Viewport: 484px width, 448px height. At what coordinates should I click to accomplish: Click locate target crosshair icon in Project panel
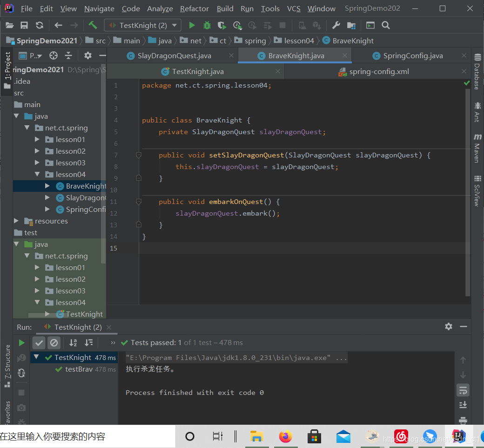pyautogui.click(x=54, y=55)
